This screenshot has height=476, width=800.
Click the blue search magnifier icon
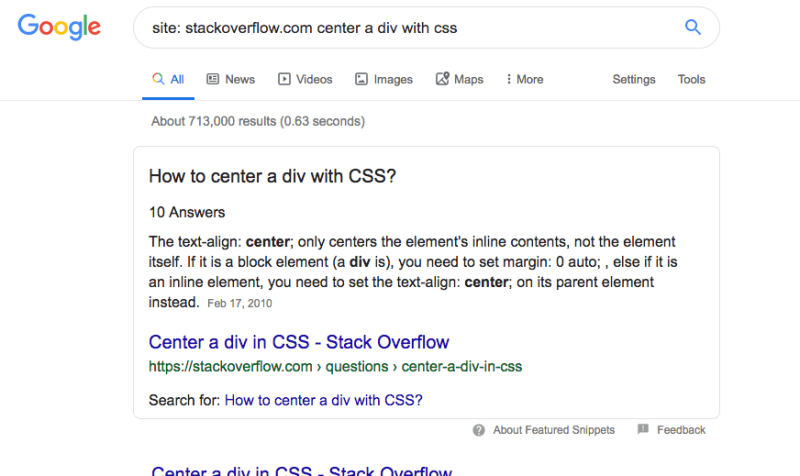692,27
